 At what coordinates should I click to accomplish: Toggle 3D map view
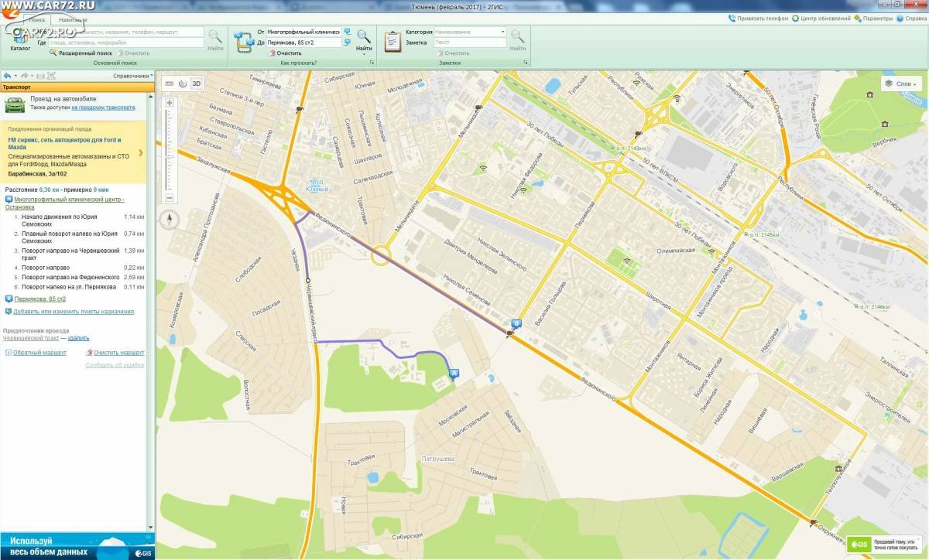(197, 84)
